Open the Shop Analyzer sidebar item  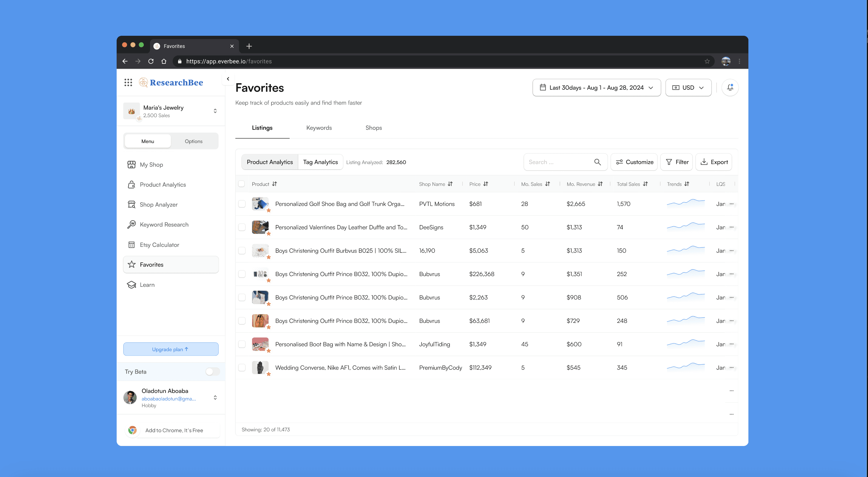158,205
